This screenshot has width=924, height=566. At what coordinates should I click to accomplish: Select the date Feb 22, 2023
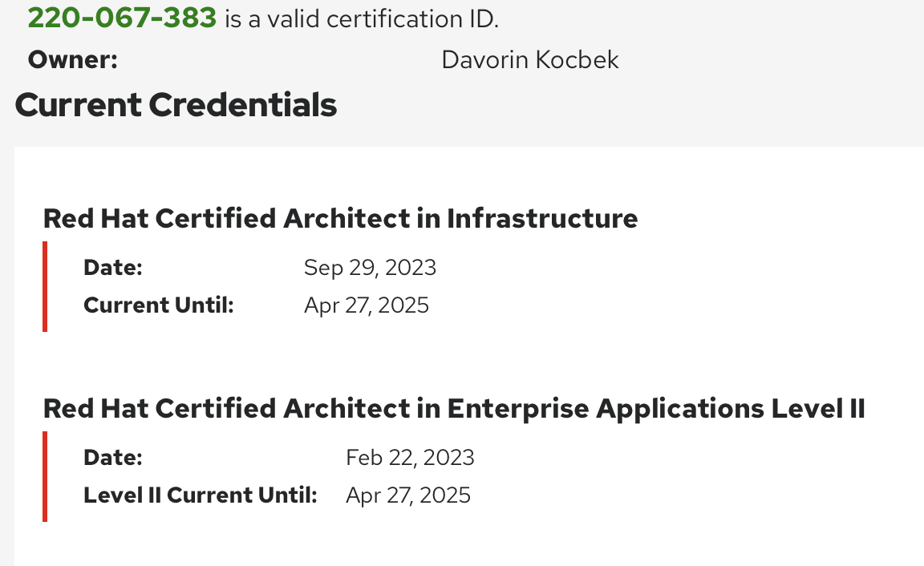pyautogui.click(x=410, y=458)
